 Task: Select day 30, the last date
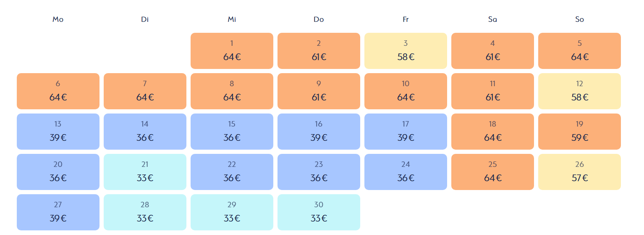[x=319, y=212]
